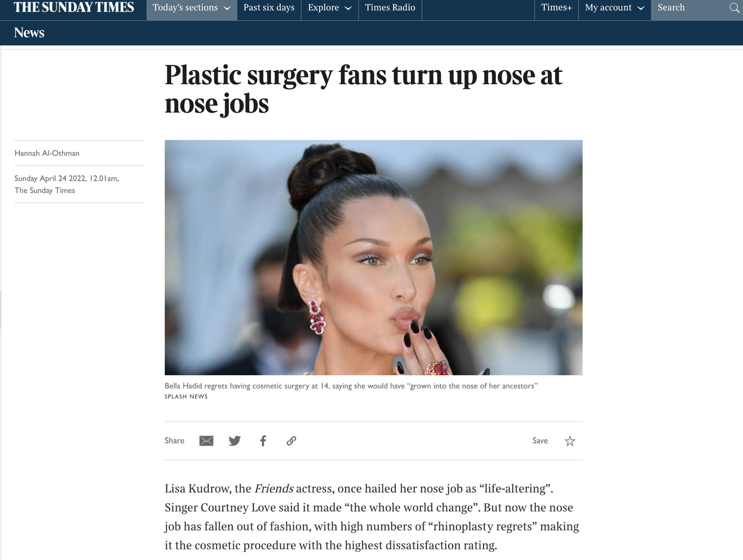Open the Bella Hadid article photo
Screen dimensions: 743x560
[373, 257]
